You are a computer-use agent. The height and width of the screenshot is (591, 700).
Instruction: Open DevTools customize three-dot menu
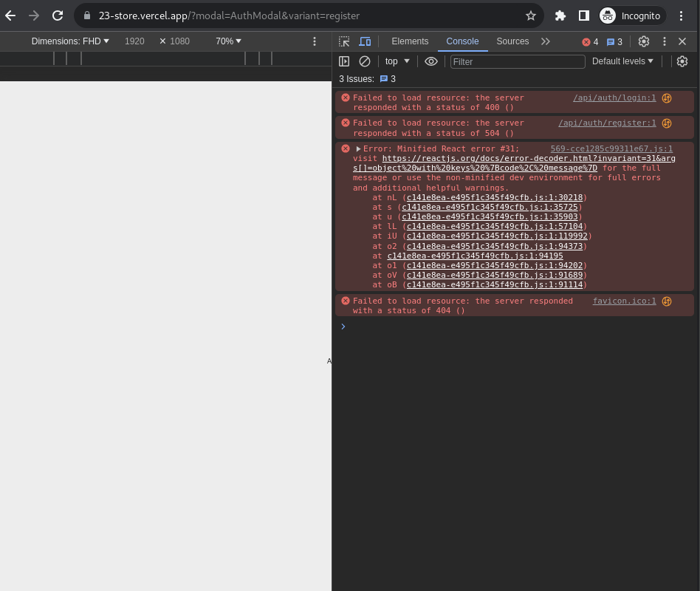[665, 41]
